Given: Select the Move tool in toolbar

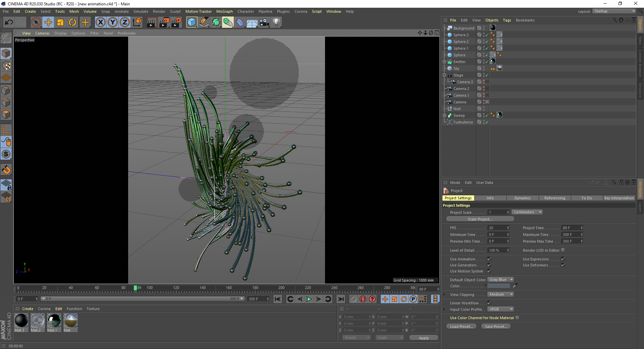Looking at the screenshot, I should point(48,22).
